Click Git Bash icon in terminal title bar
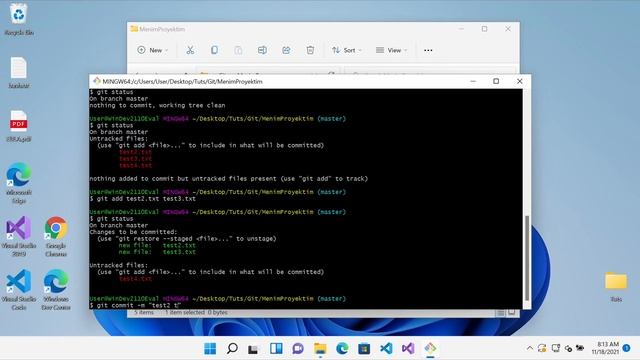Image resolution: width=640 pixels, height=360 pixels. tap(97, 81)
